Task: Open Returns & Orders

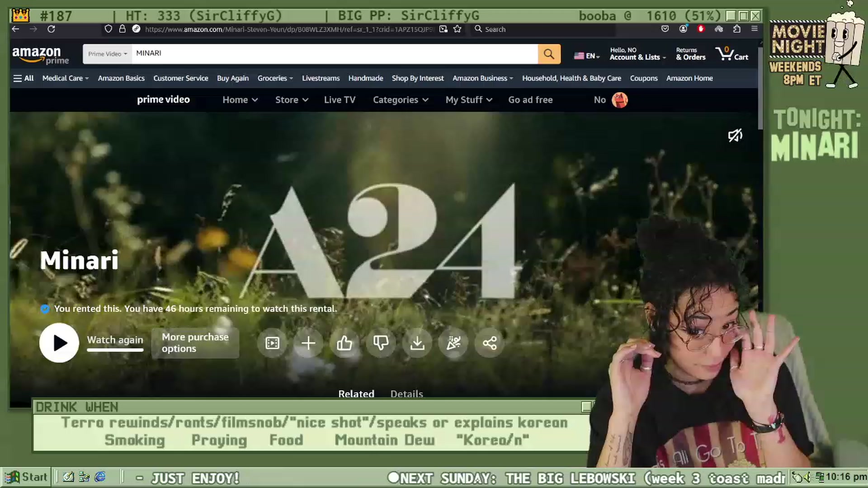Action: (690, 54)
